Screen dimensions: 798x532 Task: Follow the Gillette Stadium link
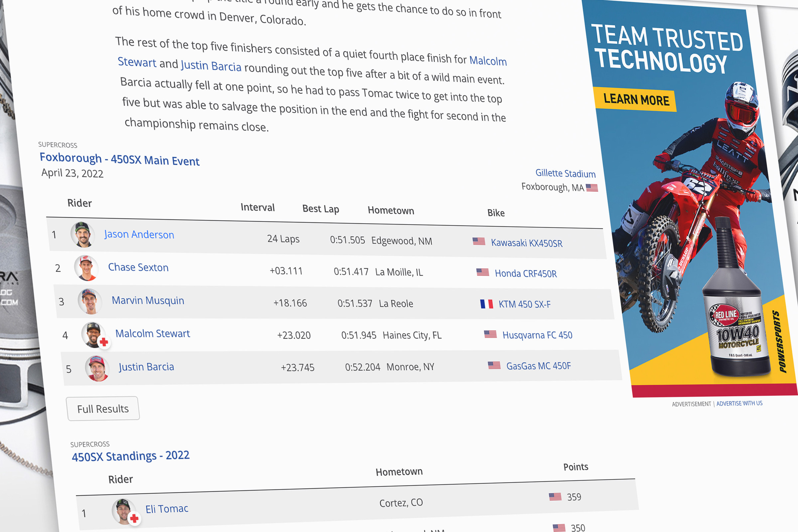click(x=565, y=173)
